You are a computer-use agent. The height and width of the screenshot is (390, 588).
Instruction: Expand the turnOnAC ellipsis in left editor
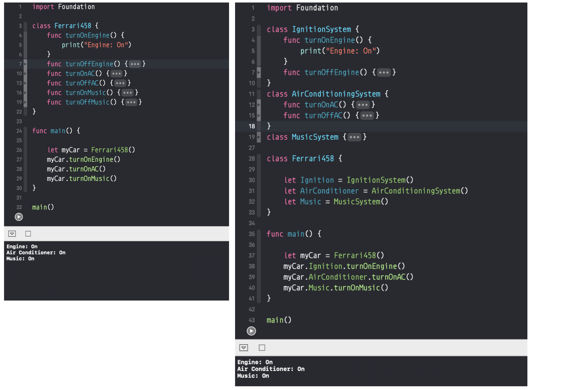[117, 73]
